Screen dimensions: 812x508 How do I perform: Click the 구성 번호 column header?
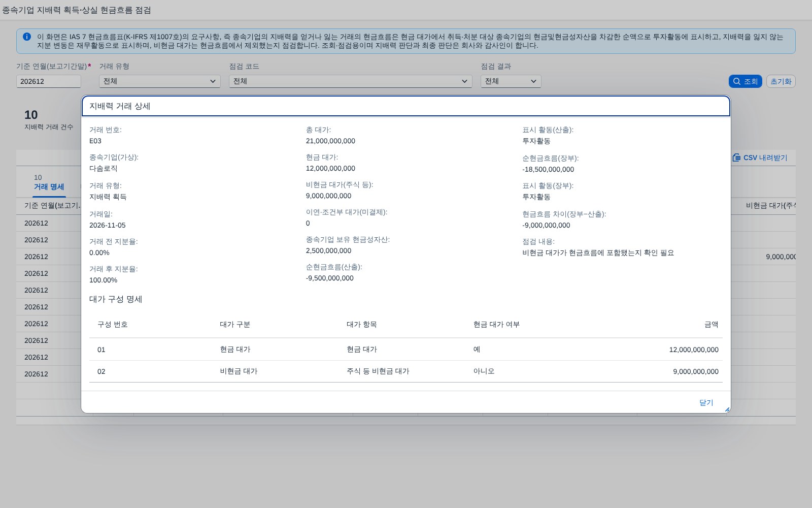click(113, 325)
